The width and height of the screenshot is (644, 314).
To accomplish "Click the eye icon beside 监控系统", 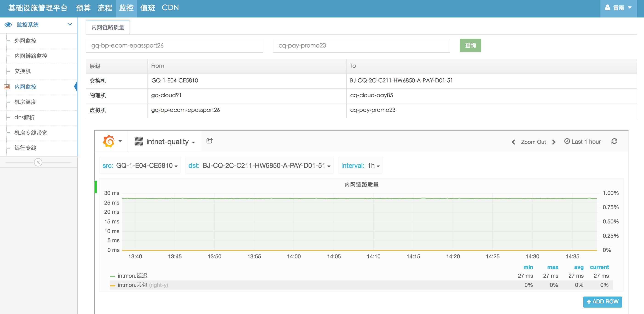I will pyautogui.click(x=8, y=25).
